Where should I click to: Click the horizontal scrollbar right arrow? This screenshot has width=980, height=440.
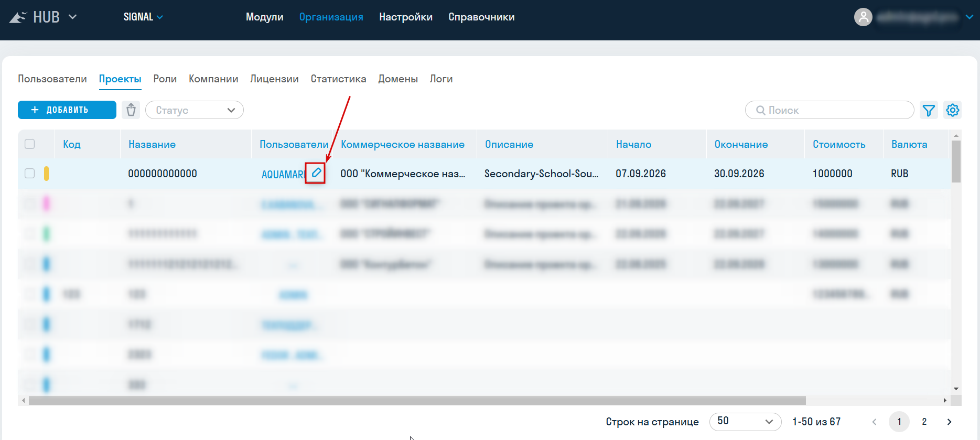(x=945, y=401)
